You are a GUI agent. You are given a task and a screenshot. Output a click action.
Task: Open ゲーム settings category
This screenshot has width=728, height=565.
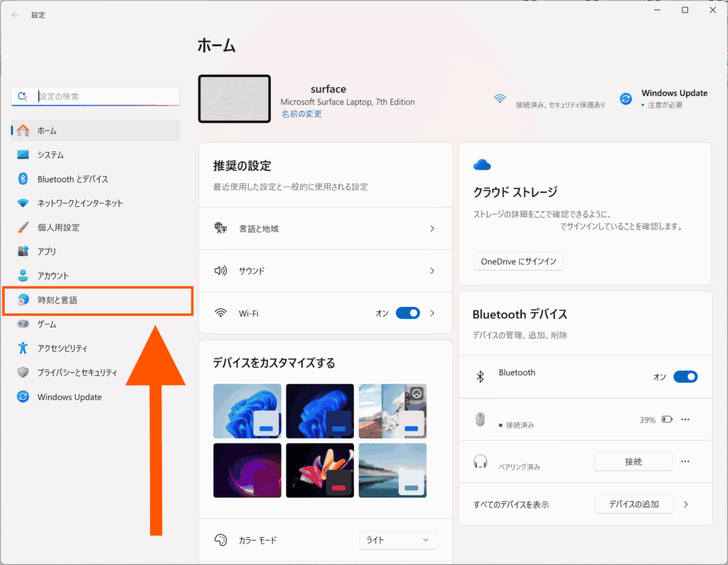(x=96, y=323)
